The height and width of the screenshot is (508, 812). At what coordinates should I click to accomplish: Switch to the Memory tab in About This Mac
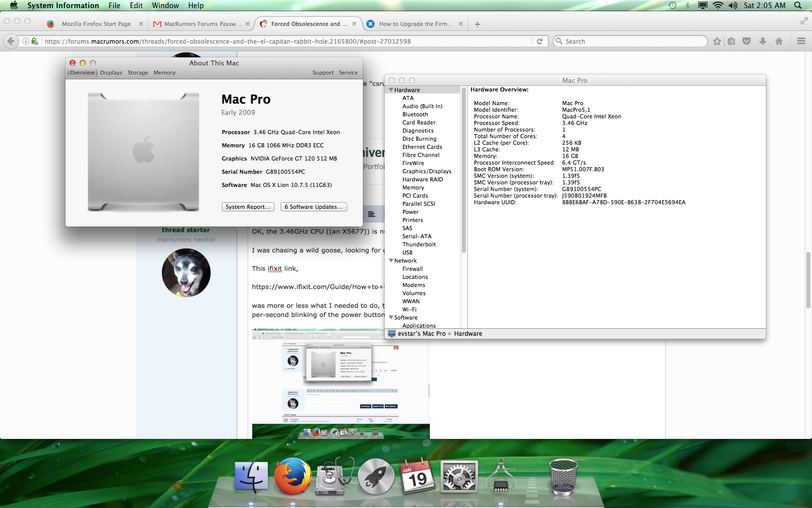[x=164, y=73]
